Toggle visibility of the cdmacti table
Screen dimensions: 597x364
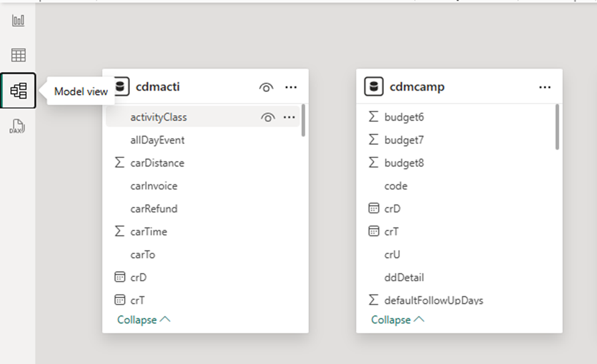pyautogui.click(x=266, y=87)
